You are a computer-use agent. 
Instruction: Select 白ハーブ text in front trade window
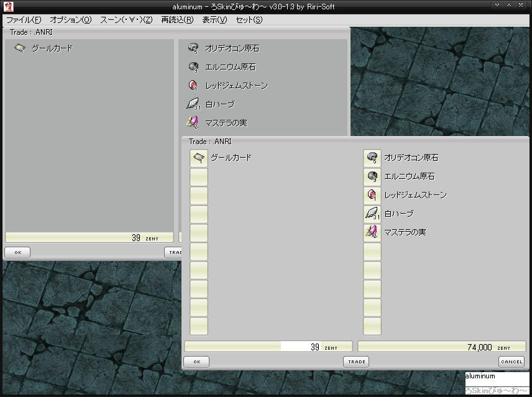click(399, 214)
